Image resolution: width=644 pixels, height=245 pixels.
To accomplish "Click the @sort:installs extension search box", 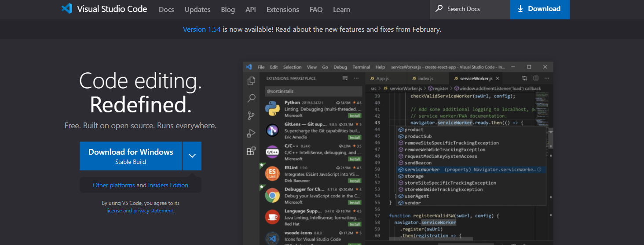I will pos(313,91).
